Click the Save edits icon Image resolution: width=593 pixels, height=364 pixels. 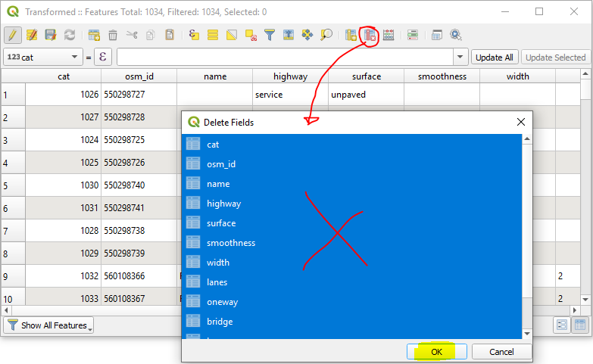(51, 35)
